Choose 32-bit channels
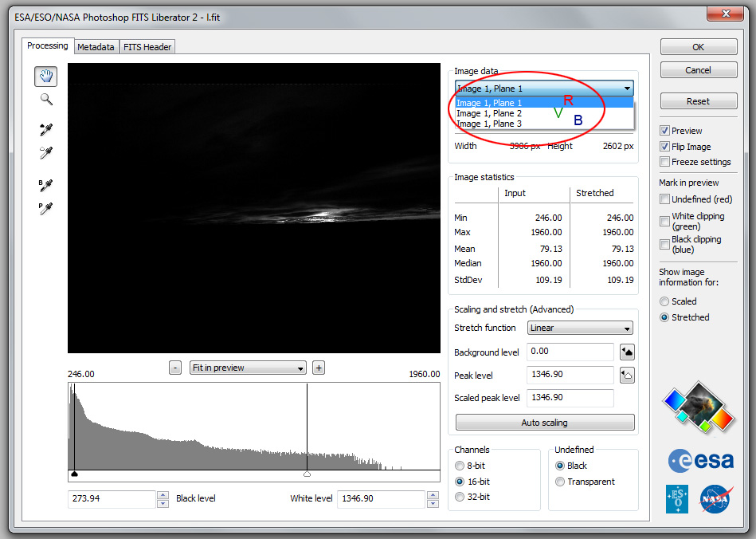Screen dimensions: 756x539 point(460,497)
